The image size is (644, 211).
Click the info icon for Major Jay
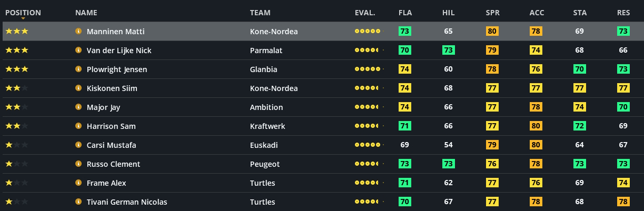click(78, 107)
